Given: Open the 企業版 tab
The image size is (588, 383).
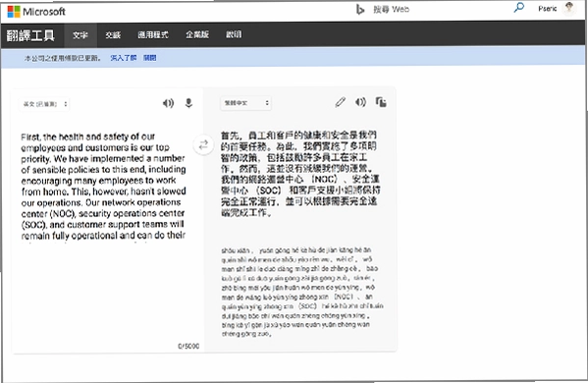Looking at the screenshot, I should pos(197,35).
